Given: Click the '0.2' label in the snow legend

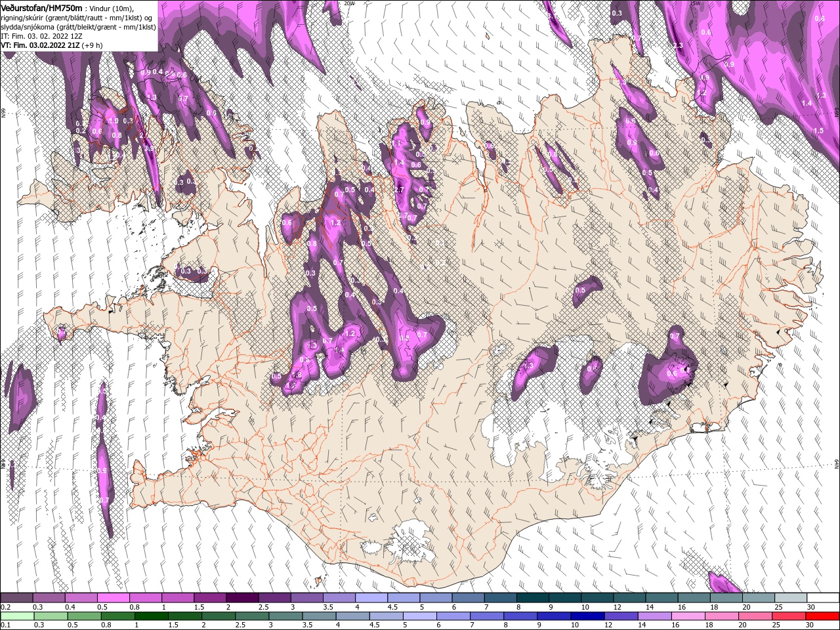Looking at the screenshot, I should tap(5, 607).
